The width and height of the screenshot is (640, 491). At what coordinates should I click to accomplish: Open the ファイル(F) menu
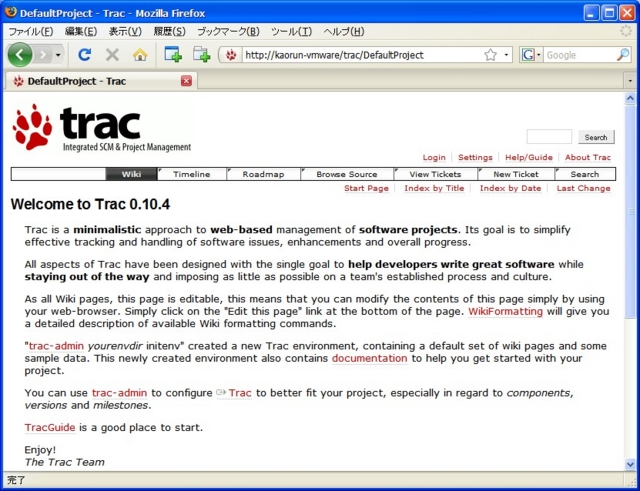[31, 31]
